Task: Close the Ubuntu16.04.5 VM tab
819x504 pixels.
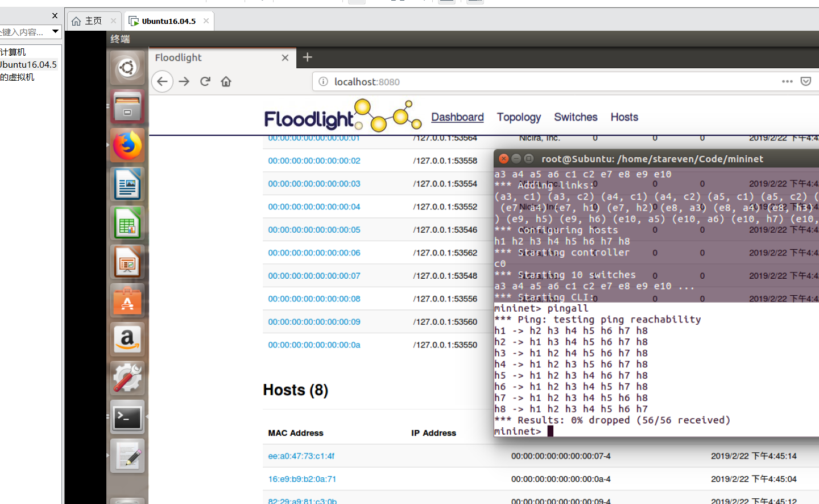Action: 206,21
